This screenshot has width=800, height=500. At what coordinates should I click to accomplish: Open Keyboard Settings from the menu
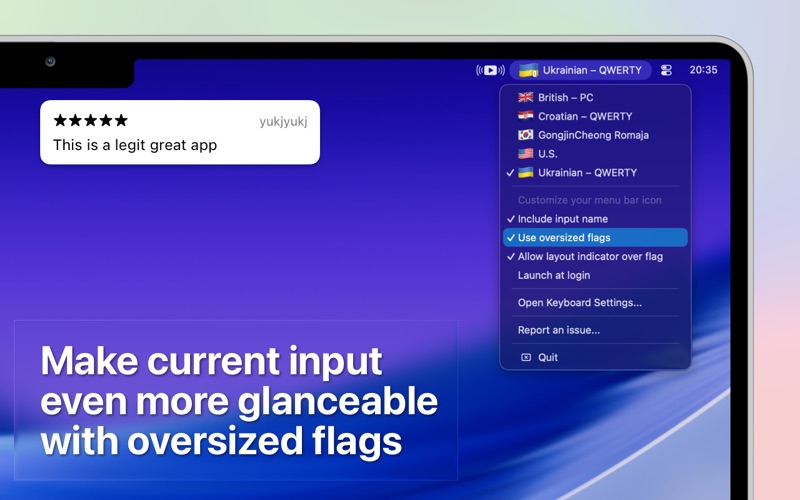pos(595,303)
